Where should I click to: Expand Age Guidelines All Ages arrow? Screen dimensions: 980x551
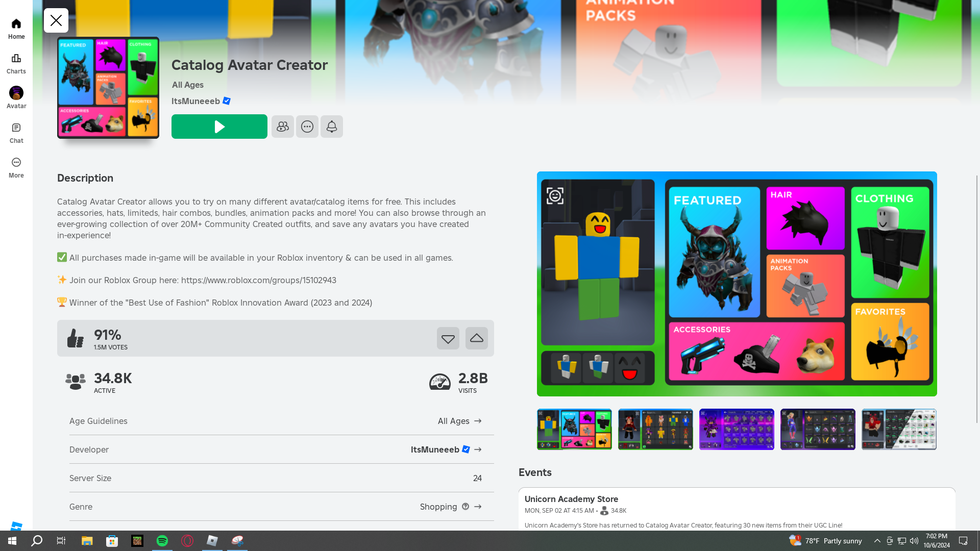478,421
